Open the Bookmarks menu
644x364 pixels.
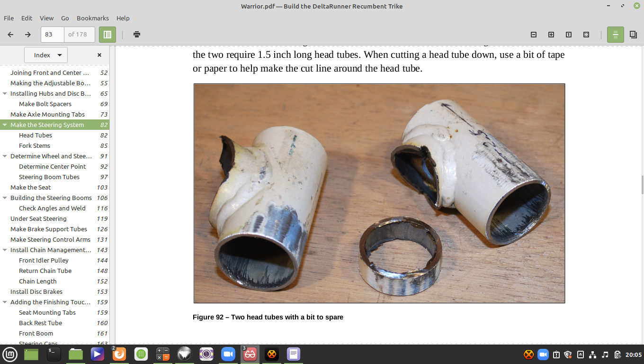(93, 18)
